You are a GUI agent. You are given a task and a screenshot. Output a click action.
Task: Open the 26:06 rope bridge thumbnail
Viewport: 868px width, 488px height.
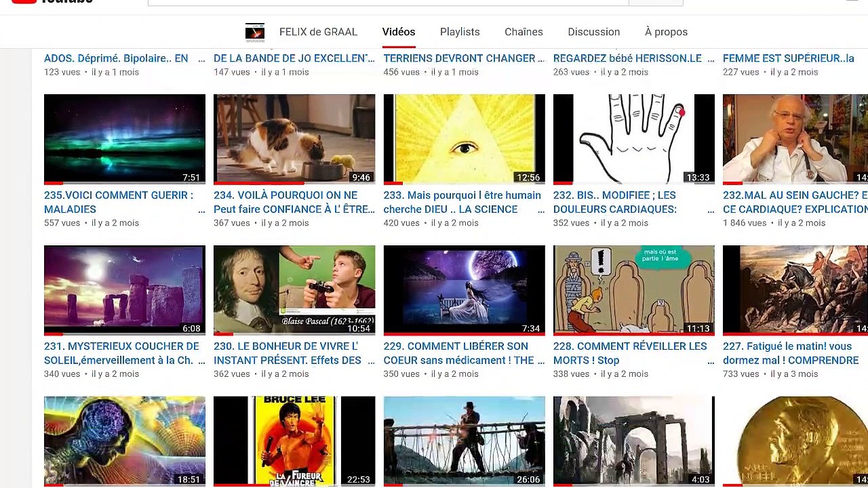465,441
